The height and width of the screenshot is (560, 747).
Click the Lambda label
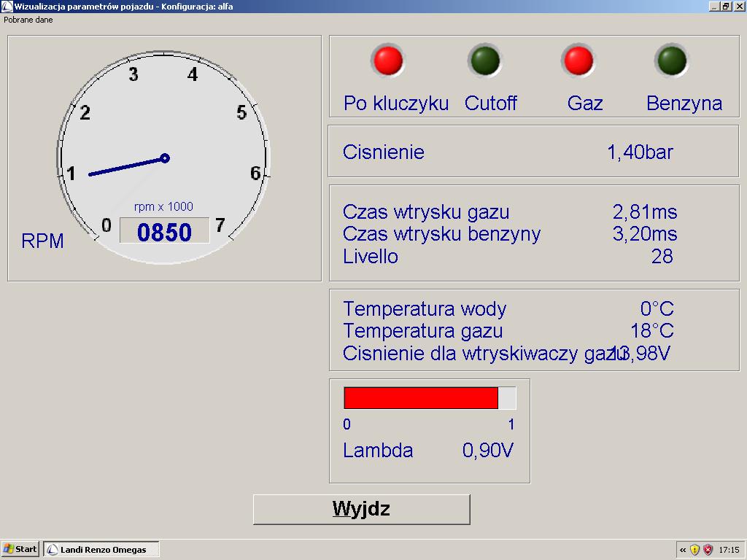[378, 451]
